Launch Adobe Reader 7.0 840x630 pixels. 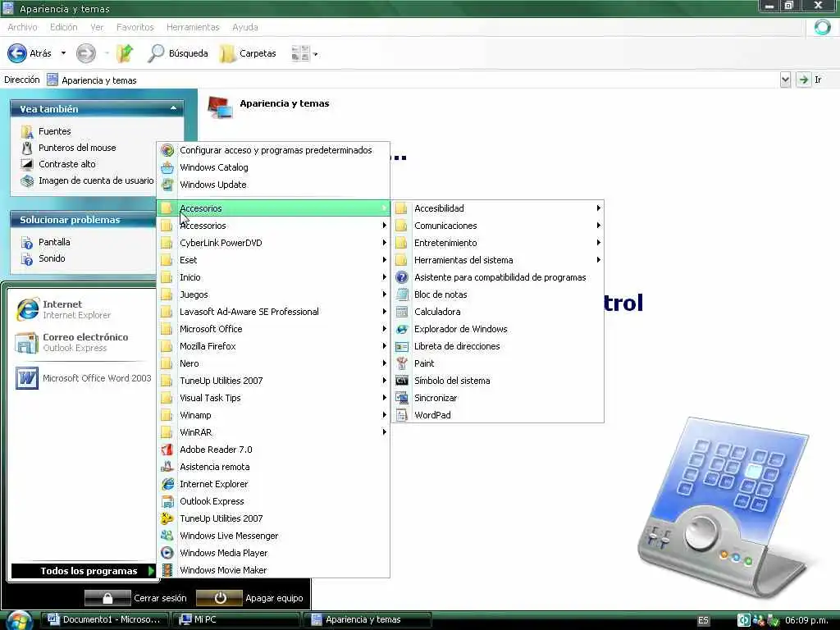click(273, 450)
